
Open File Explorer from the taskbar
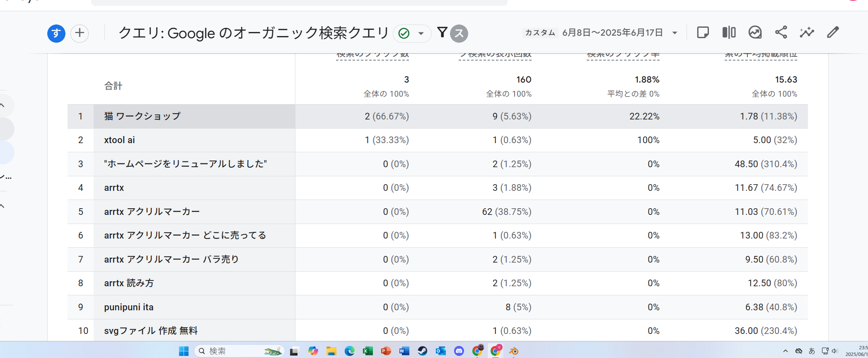coord(331,351)
